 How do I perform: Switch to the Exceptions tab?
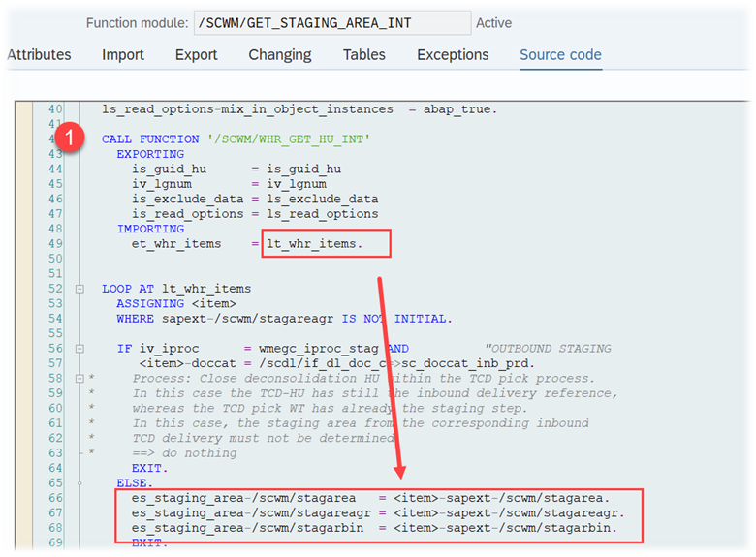[x=453, y=55]
